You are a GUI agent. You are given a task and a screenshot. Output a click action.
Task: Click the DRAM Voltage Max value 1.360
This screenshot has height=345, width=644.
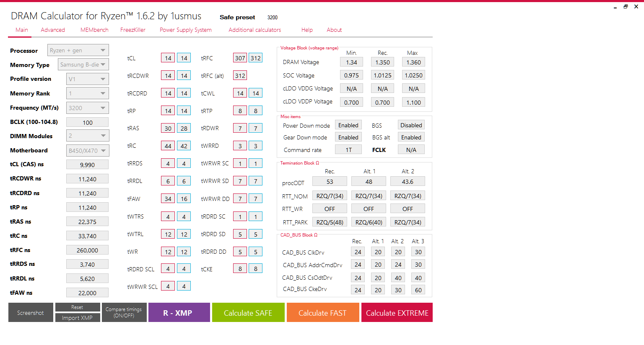[x=413, y=62]
